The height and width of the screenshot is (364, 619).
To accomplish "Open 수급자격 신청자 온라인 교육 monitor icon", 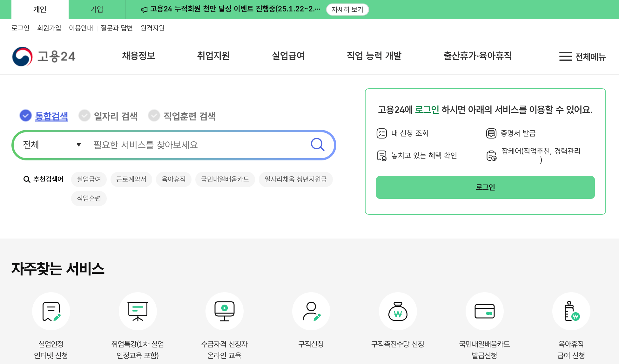I will coord(225,311).
